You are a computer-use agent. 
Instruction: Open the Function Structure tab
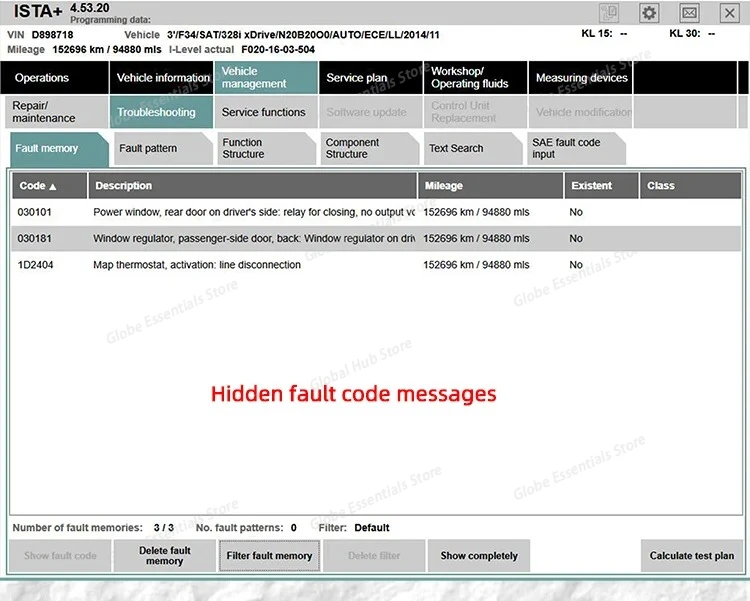(x=266, y=149)
